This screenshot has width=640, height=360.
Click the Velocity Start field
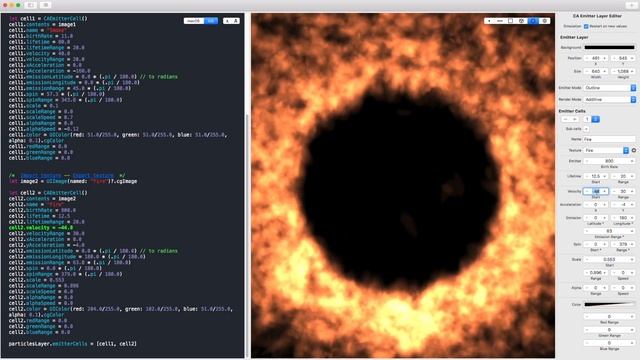pyautogui.click(x=596, y=191)
